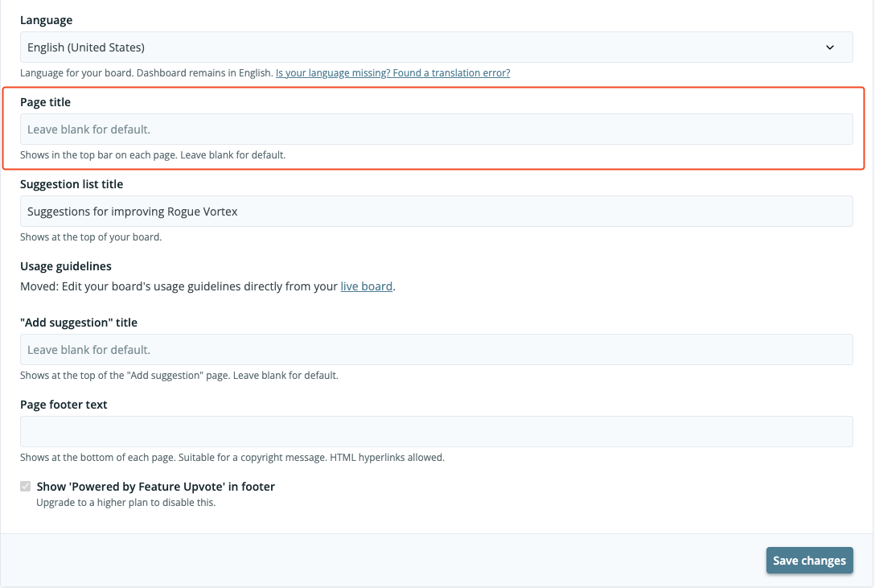Click the 'Page footer text' label
The image size is (875, 588).
(x=64, y=405)
